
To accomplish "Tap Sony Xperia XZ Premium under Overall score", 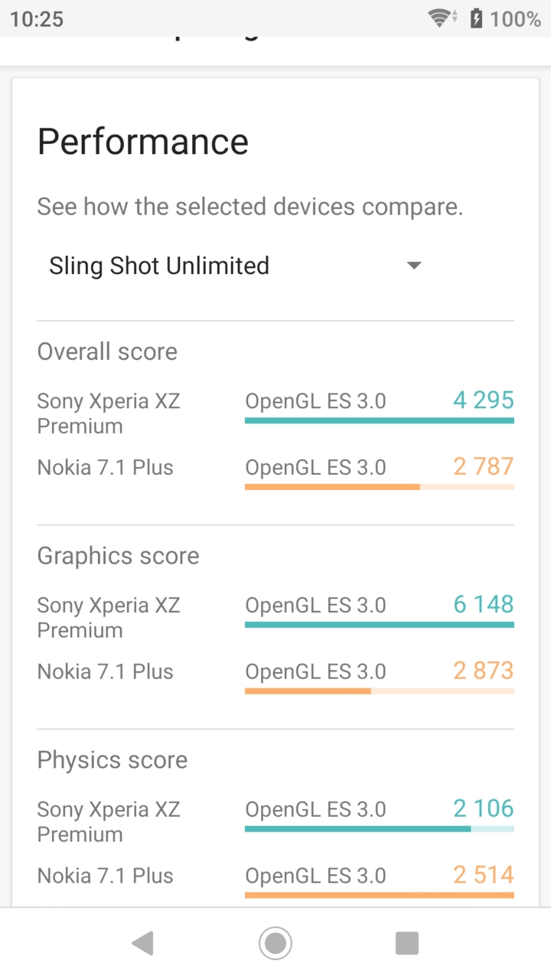I will [109, 413].
